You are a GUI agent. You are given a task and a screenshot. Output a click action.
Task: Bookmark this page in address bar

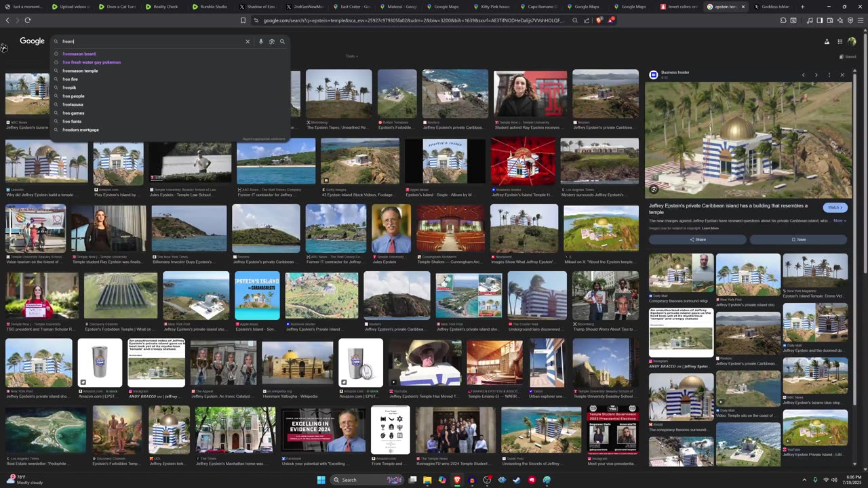coord(243,20)
